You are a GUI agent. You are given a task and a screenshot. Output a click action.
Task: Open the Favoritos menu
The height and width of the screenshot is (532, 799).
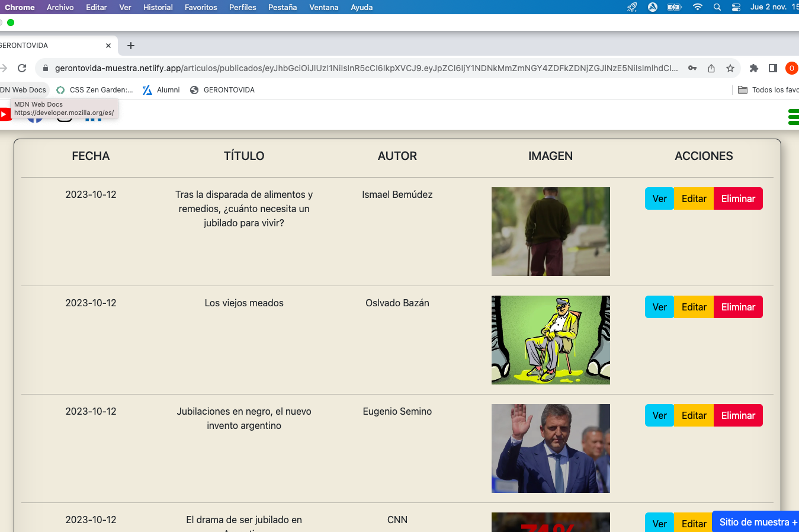201,7
